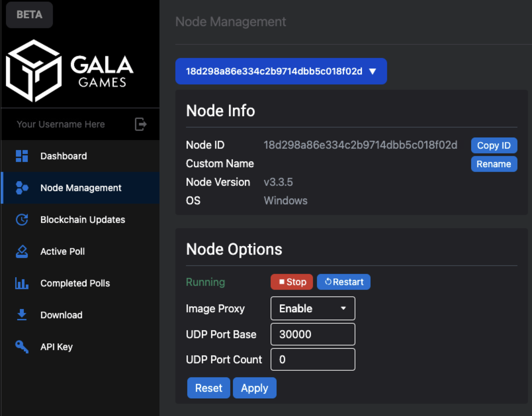The image size is (532, 416).
Task: Click the Download arrow icon
Action: [x=22, y=315]
